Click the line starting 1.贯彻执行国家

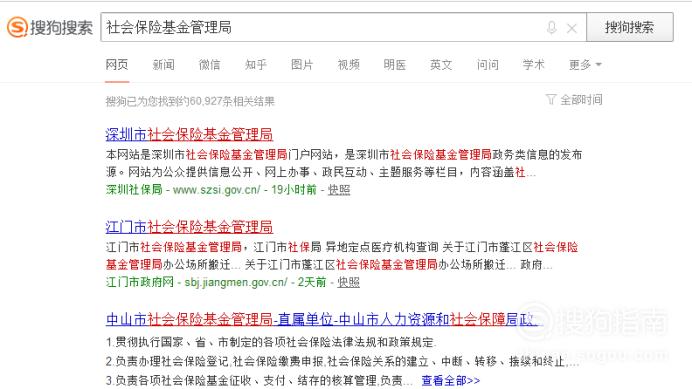[x=271, y=342]
